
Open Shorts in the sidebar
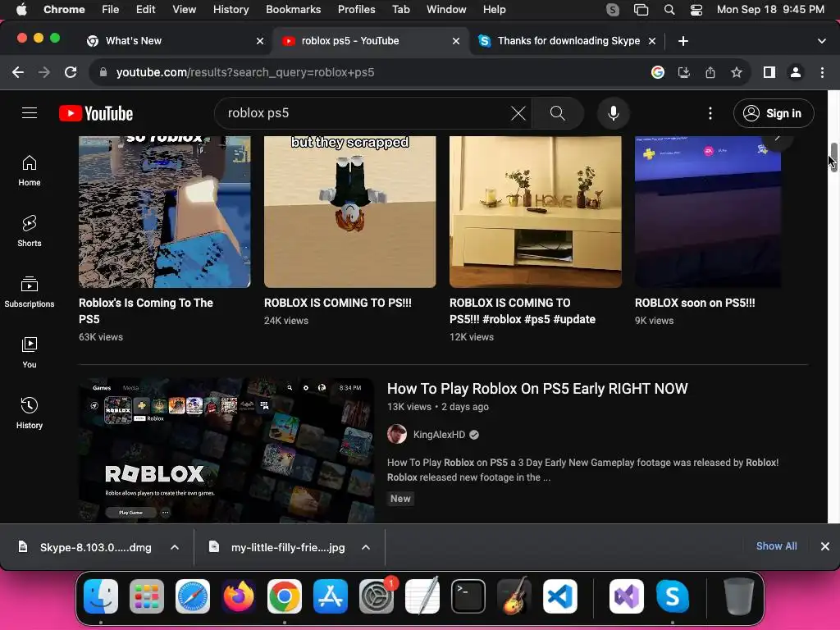coord(30,231)
